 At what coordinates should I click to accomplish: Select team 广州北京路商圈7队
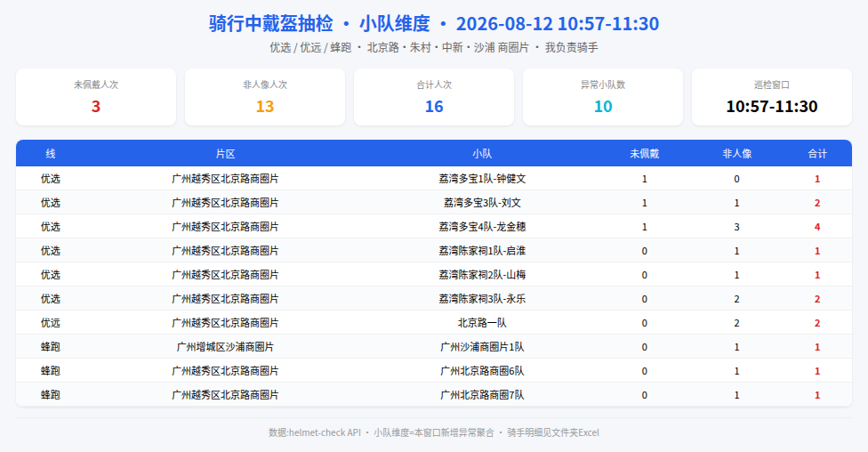[482, 395]
